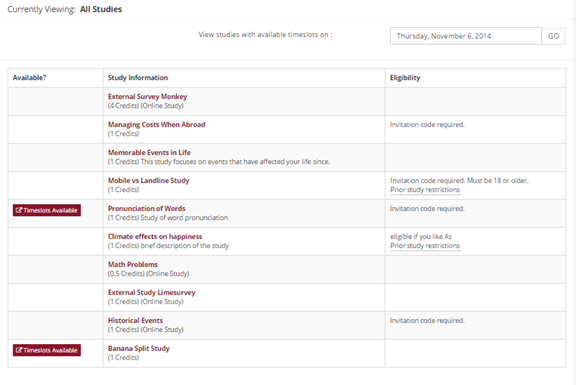
Task: Open the Banana Split Study link
Action: pyautogui.click(x=138, y=348)
